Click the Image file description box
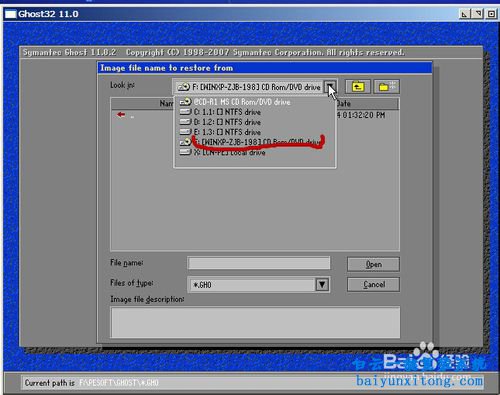The height and width of the screenshot is (395, 500). click(x=255, y=322)
